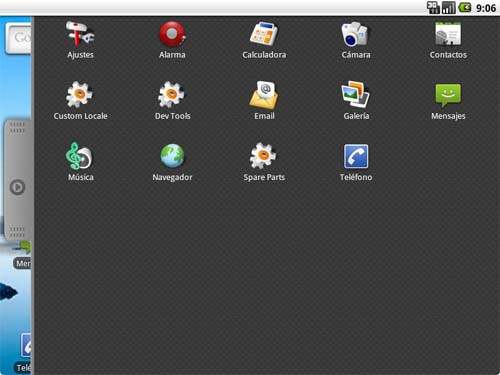Open the Email app
500x375 pixels.
point(264,101)
